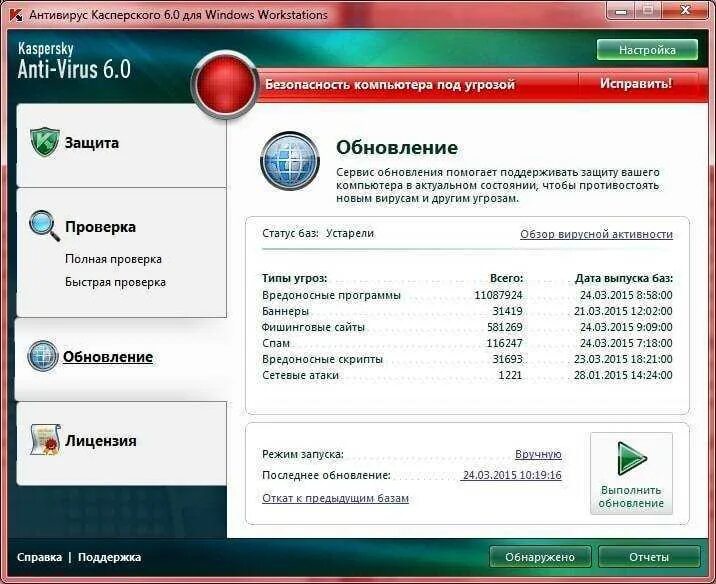
Task: Click the date 28.01.2015 14:24:00
Action: tap(623, 375)
